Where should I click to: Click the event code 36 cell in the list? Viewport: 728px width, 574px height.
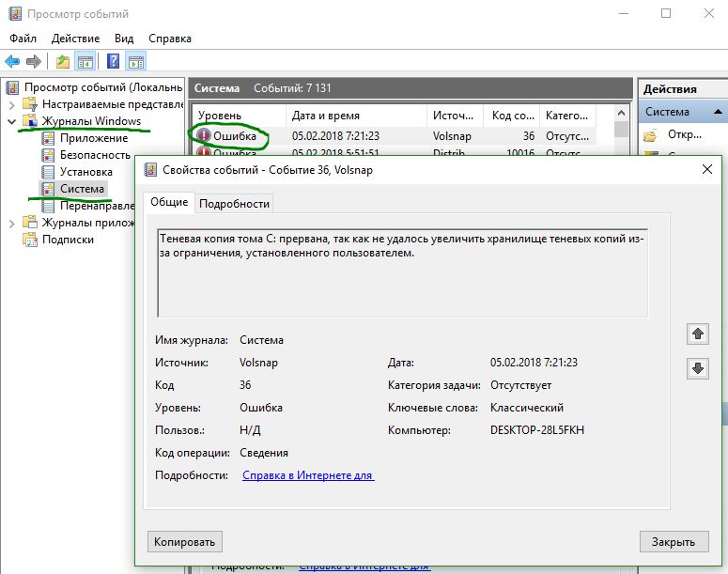(x=529, y=136)
